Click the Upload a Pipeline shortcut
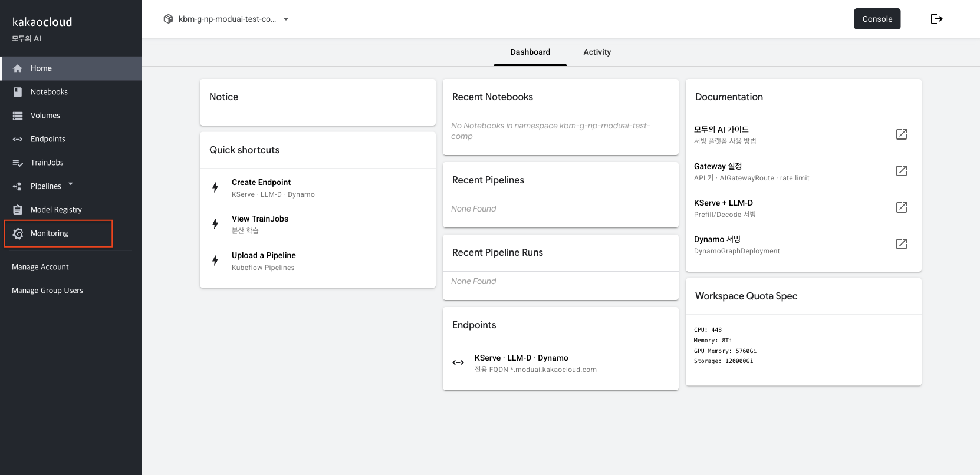Screen dimensions: 980x475 318,260
